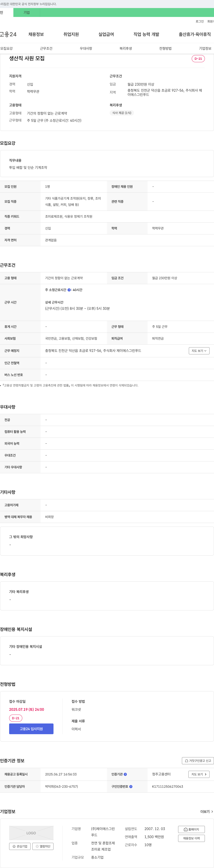The image size is (214, 868).
Task: Click the contact 박덕희(043-230-6757)
Action: [61, 786]
